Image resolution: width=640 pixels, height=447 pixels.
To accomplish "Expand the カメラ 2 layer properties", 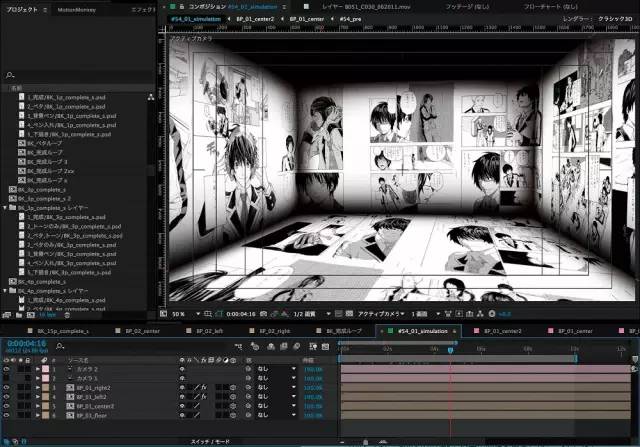I will click(38, 369).
